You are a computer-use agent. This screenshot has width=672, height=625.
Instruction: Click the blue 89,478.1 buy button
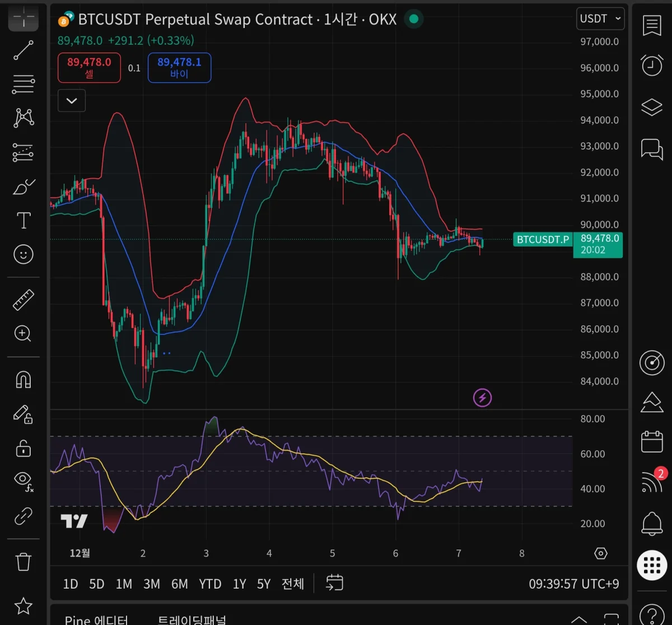[179, 67]
